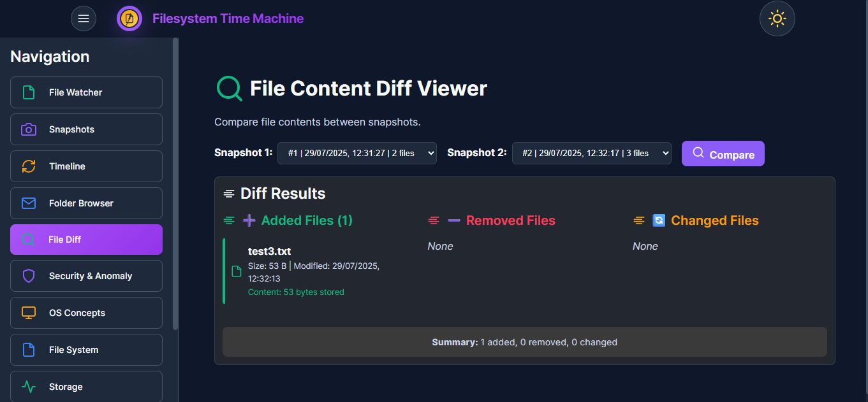Click the minus icon beside Removed Files
Viewport: 868px width, 402px height.
coord(453,220)
